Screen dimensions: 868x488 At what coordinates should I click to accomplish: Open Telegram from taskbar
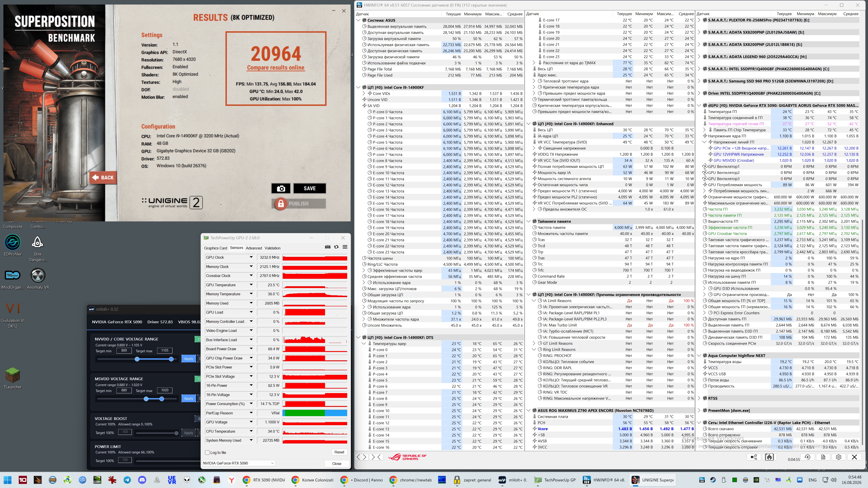[127, 480]
